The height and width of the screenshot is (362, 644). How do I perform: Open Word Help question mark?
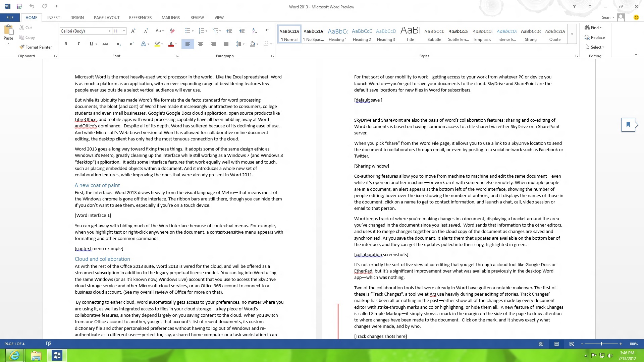(x=574, y=6)
